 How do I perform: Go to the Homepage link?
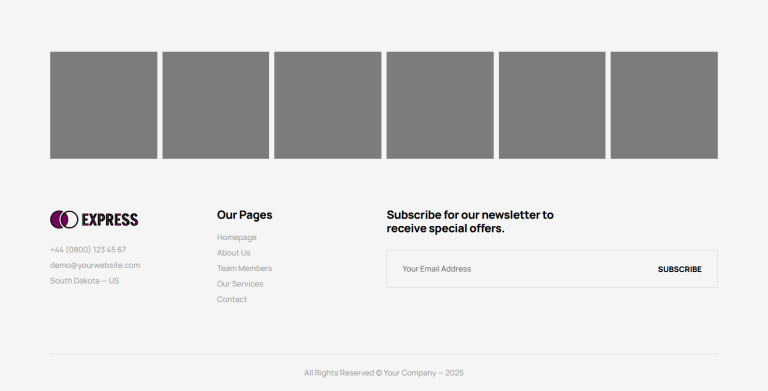237,237
